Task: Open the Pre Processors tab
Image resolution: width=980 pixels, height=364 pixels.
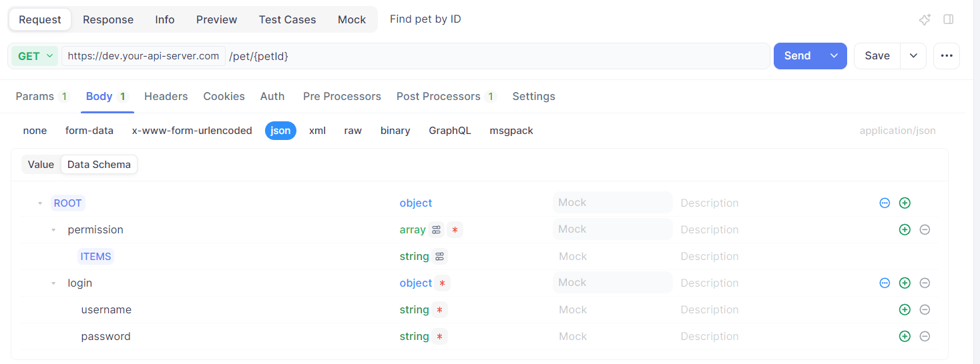Action: (342, 96)
